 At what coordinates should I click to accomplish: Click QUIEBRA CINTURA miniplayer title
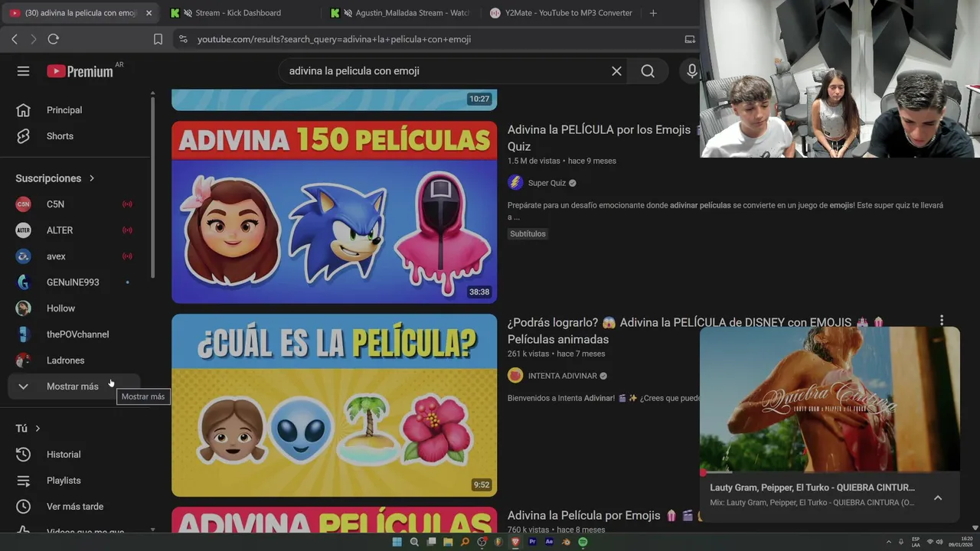tap(812, 487)
